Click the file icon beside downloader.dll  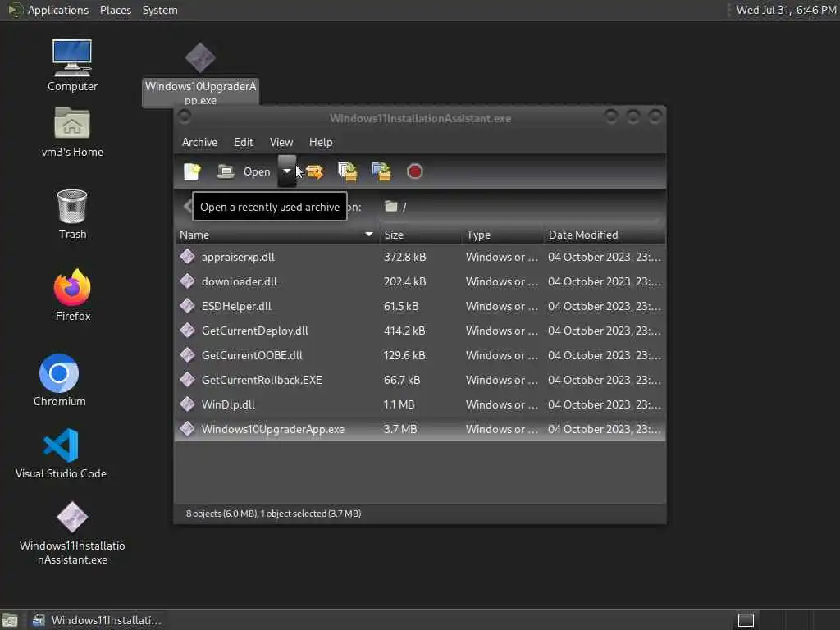tap(188, 281)
